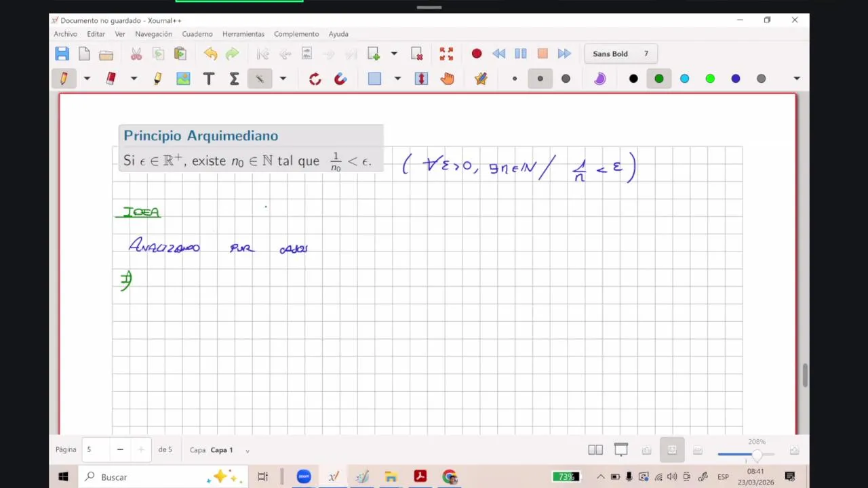The width and height of the screenshot is (868, 488).
Task: Open the Herramientas menu
Action: (x=243, y=34)
